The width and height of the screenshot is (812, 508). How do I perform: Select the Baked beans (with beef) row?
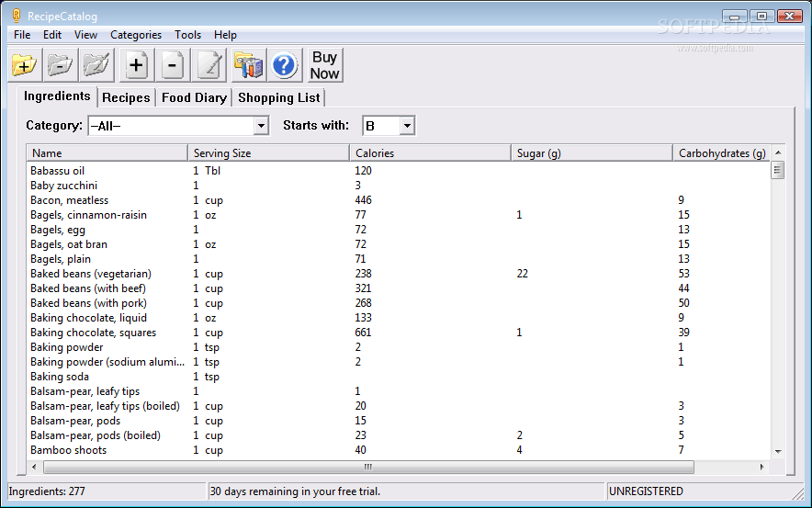point(399,288)
